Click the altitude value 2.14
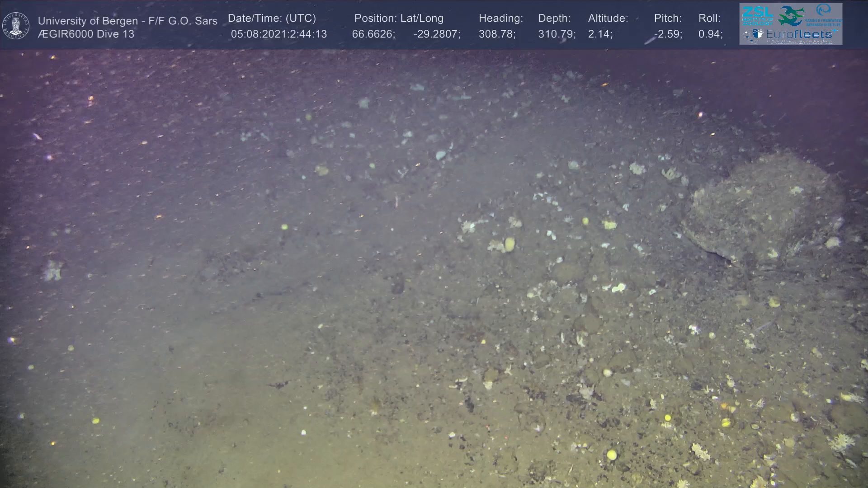868x488 pixels. click(599, 34)
